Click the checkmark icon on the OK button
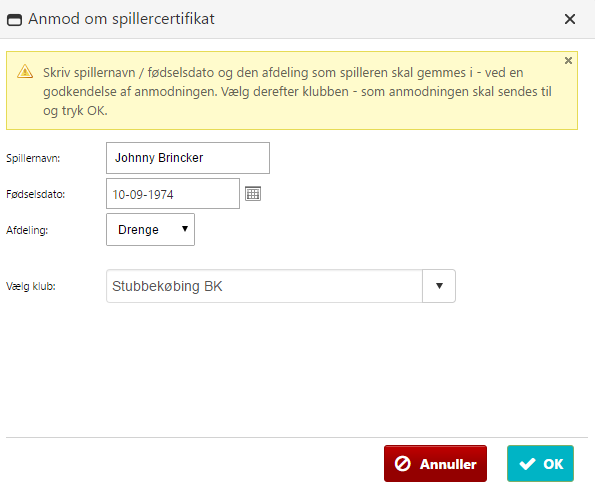 pos(527,464)
